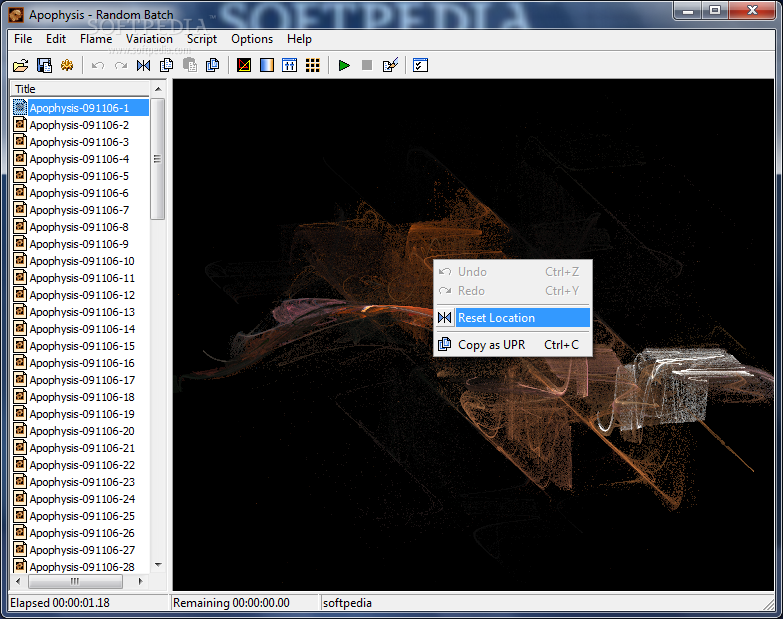Click horizontal scrollbar left arrow
This screenshot has height=619, width=783.
[18, 581]
